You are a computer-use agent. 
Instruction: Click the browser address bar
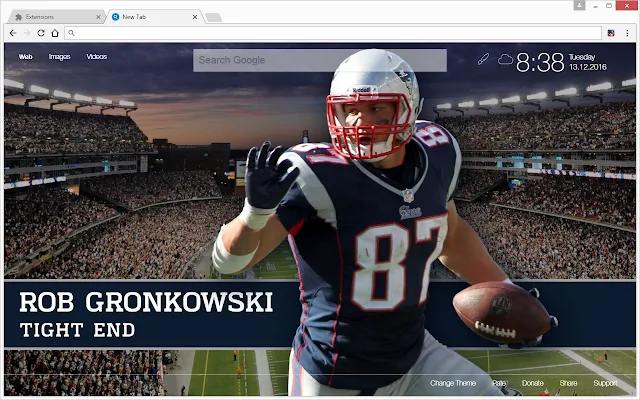click(333, 33)
